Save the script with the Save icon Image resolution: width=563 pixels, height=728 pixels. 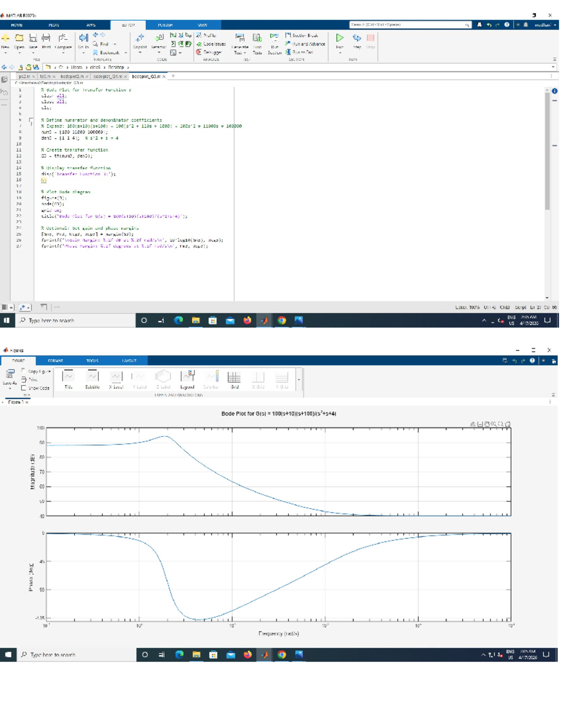(x=33, y=38)
